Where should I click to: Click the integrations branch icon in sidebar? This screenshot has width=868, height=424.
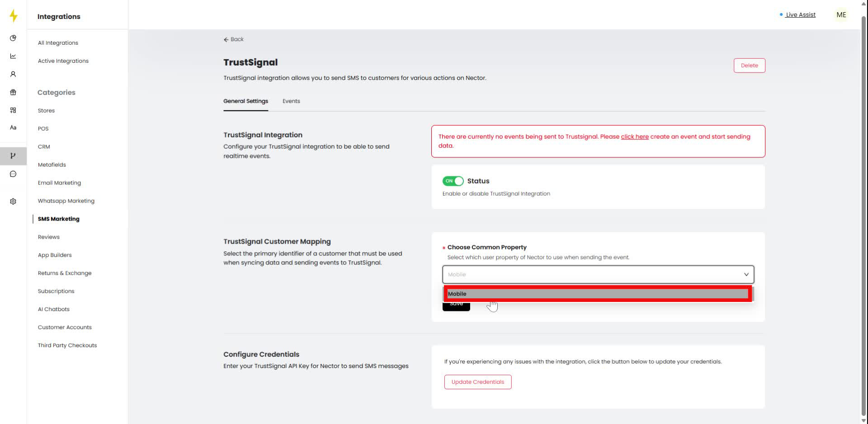click(13, 156)
